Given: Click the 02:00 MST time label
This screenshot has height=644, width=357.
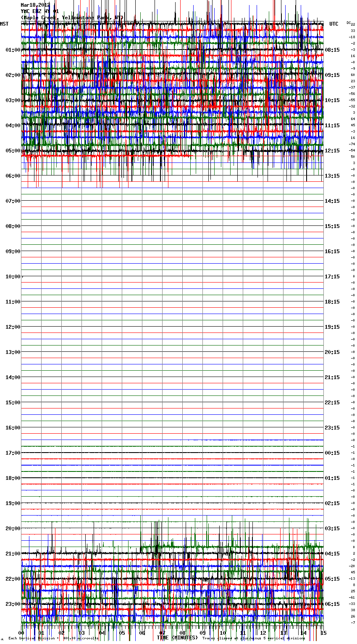Looking at the screenshot, I should click(13, 75).
